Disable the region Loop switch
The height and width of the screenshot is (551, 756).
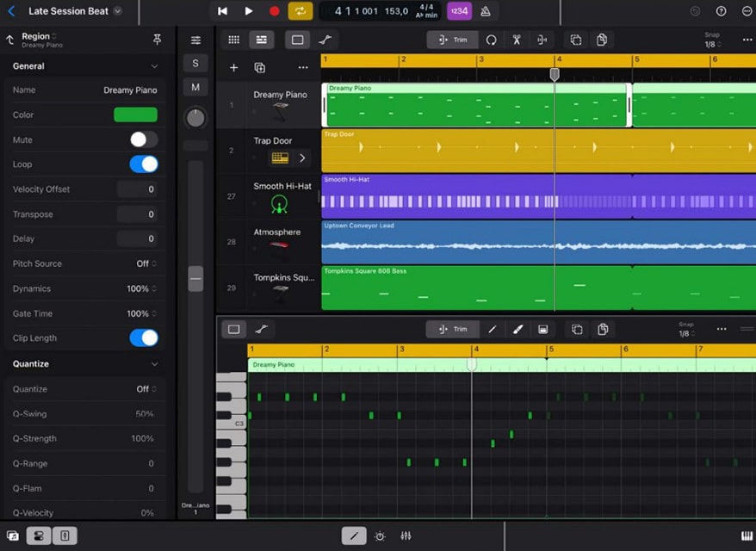tap(144, 164)
